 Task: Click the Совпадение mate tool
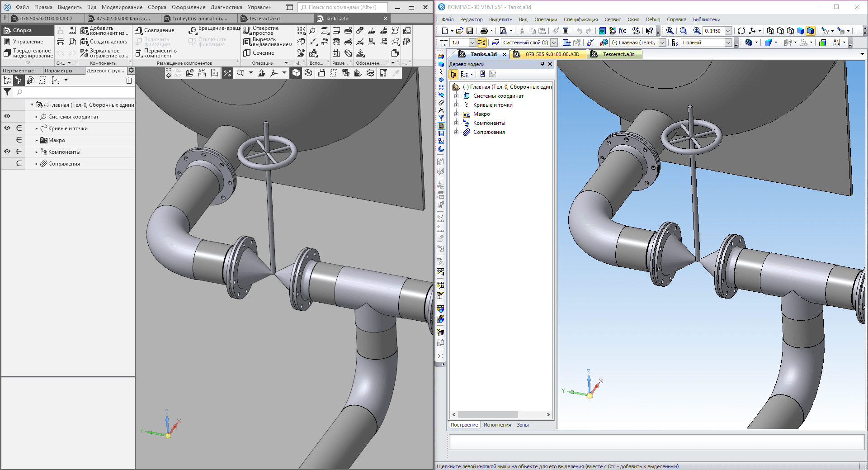[x=155, y=30]
